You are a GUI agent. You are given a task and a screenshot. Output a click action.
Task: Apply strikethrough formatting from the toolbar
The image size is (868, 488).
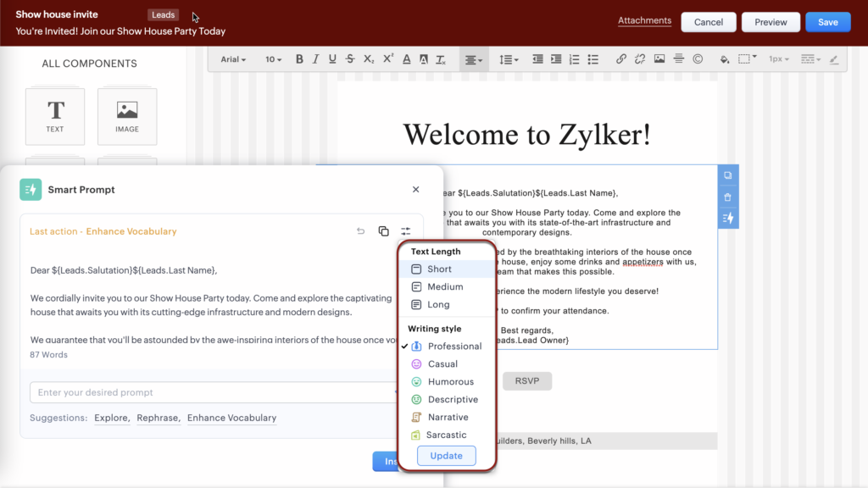(x=350, y=59)
